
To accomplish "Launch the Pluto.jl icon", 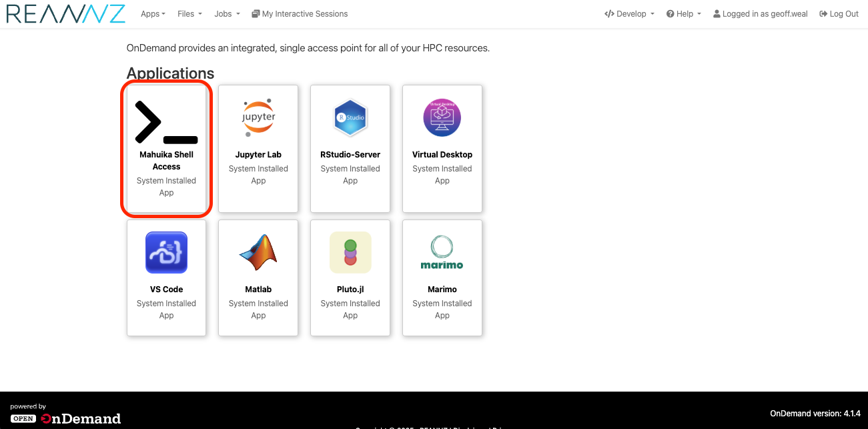I will coord(350,253).
